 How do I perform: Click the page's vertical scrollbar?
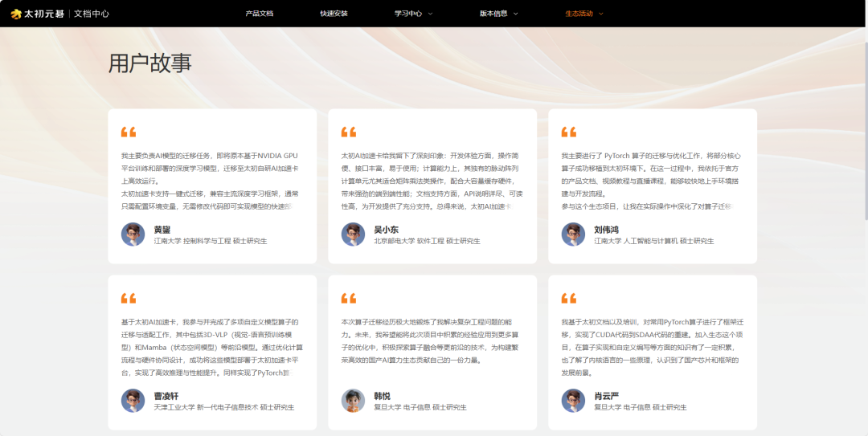coord(863,120)
